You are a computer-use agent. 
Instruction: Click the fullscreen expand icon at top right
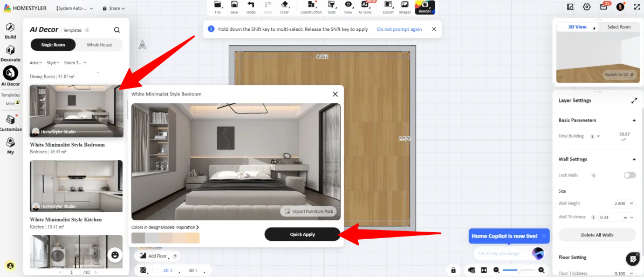pyautogui.click(x=637, y=6)
